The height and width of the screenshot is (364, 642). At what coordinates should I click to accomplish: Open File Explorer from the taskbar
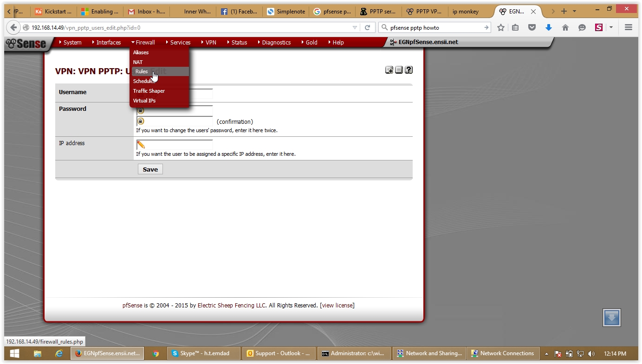[x=38, y=353]
